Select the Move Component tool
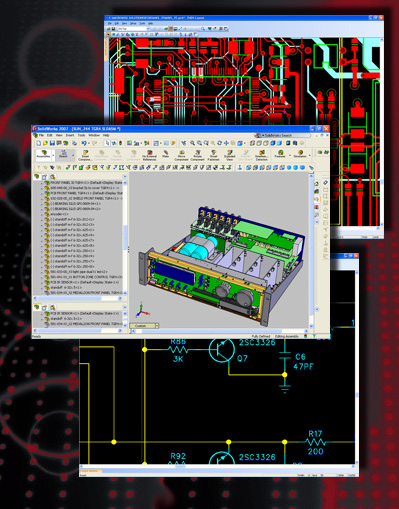399x509 pixels. 181,155
